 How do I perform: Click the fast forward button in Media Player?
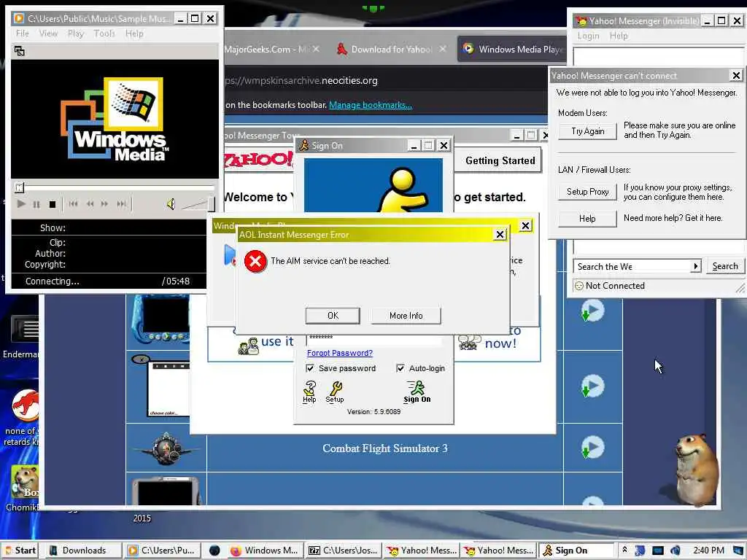pos(104,204)
